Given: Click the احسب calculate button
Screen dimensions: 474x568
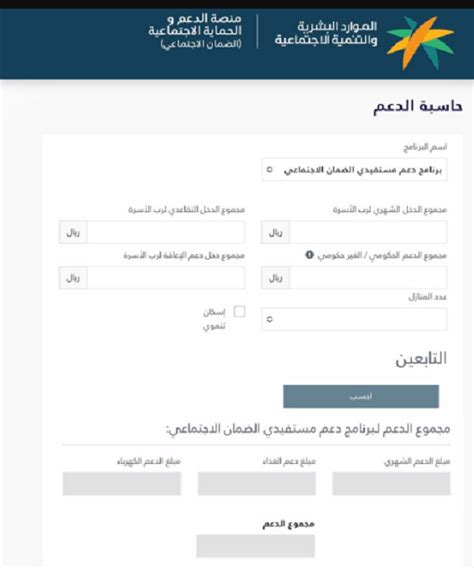Looking at the screenshot, I should click(x=361, y=396).
